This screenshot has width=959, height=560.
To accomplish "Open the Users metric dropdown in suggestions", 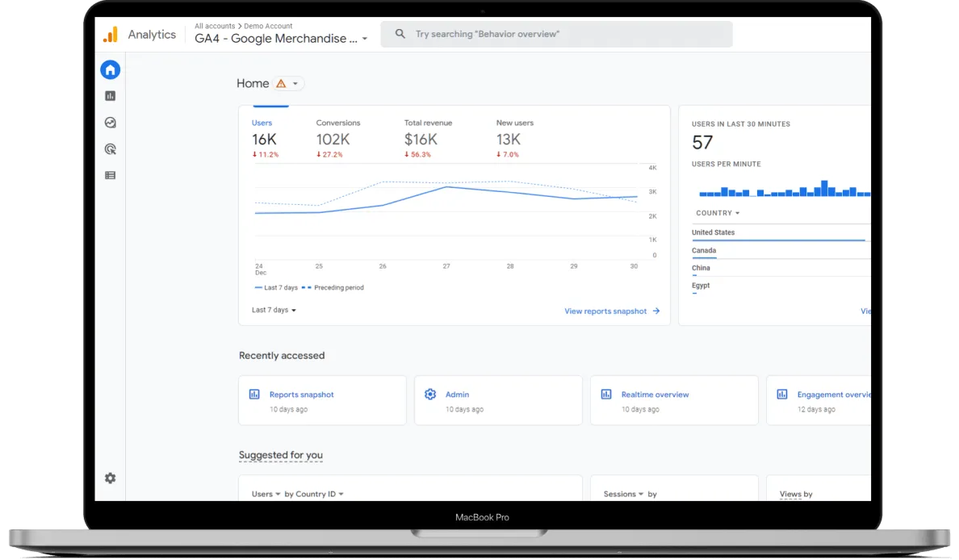I will [x=266, y=494].
